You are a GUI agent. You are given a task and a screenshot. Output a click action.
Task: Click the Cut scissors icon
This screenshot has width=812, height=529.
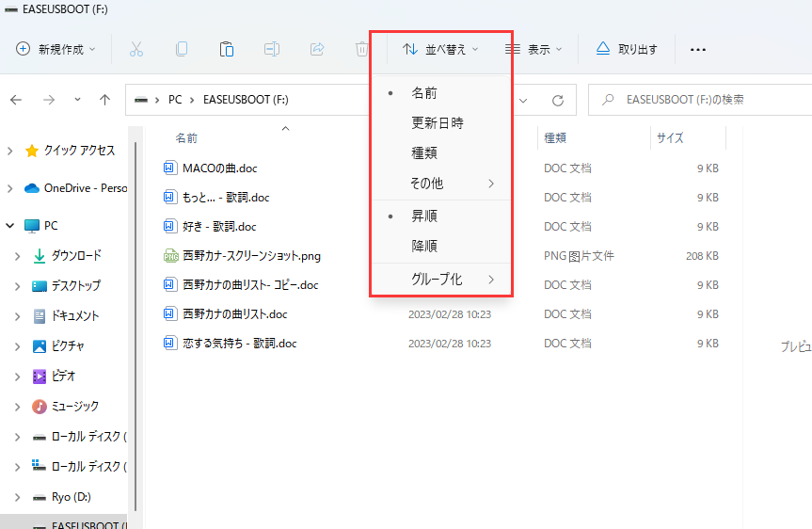(136, 49)
